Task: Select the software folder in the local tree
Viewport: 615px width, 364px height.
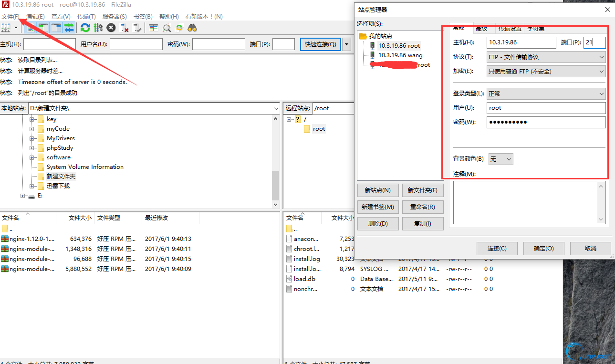Action: click(x=58, y=157)
